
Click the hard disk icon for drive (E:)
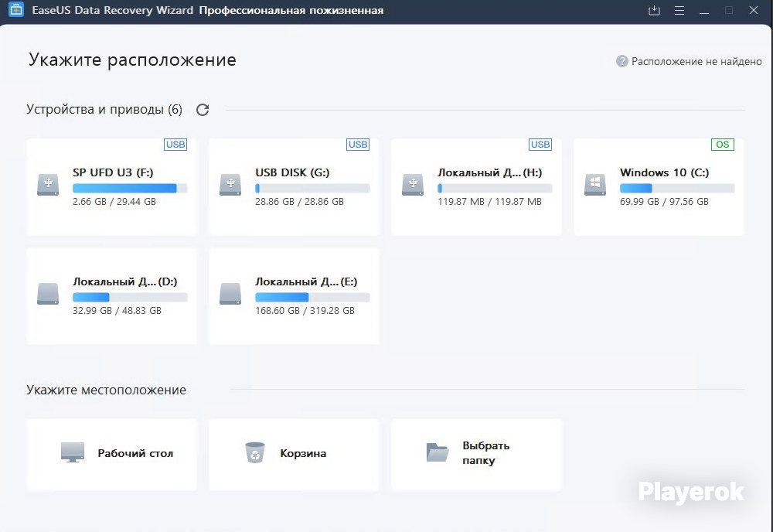[x=230, y=294]
